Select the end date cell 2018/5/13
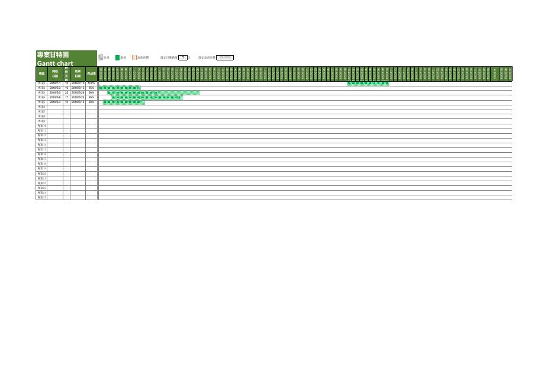This screenshot has width=554, height=392. 78,102
